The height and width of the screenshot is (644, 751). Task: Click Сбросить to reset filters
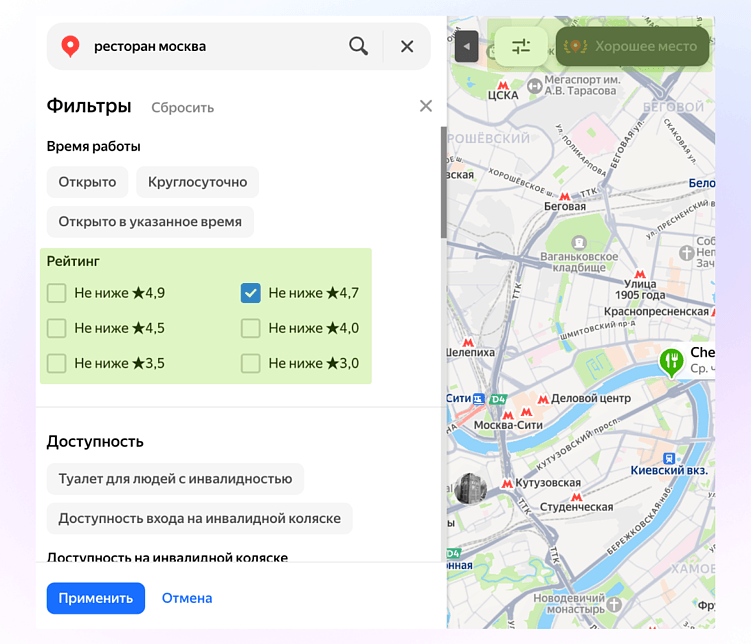click(x=182, y=108)
